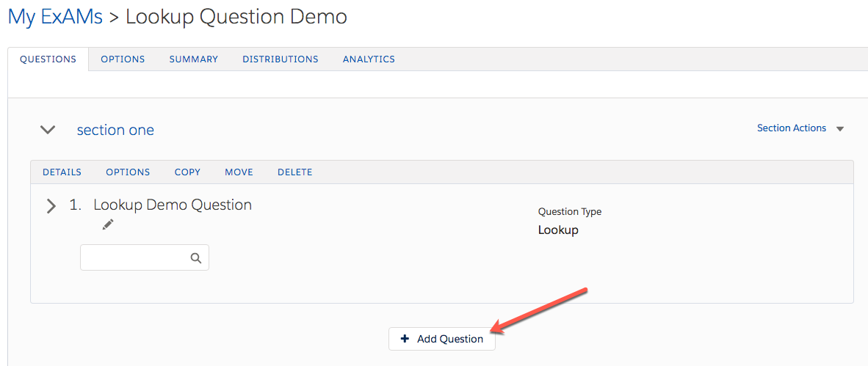Click the My ExAMs breadcrumb link

(55, 17)
